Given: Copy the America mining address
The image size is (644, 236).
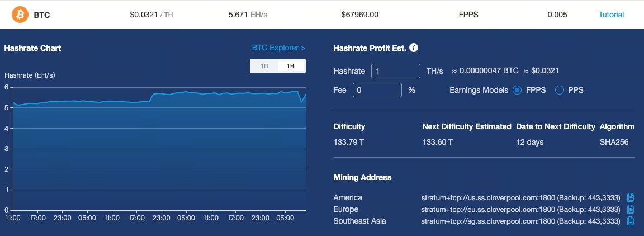Looking at the screenshot, I should tap(631, 197).
